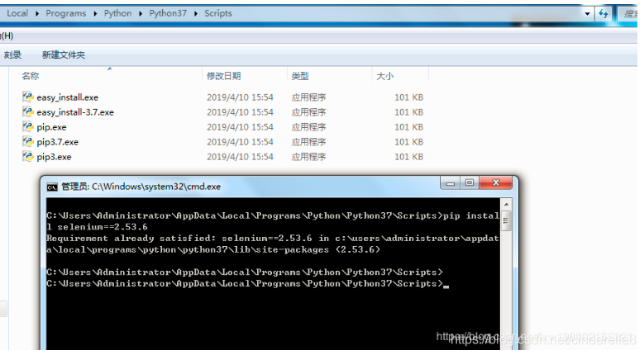The width and height of the screenshot is (644, 355).
Task: Sort by 类型 type column header
Action: 300,76
